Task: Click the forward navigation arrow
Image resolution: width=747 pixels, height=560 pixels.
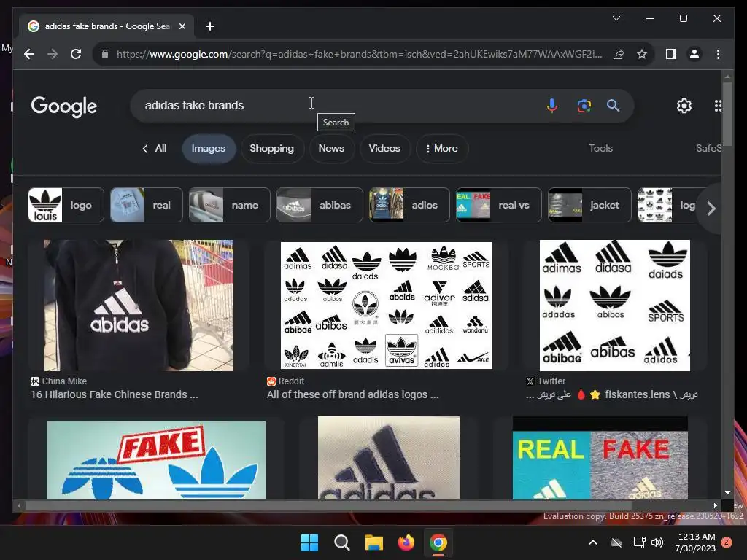Action: [x=53, y=54]
